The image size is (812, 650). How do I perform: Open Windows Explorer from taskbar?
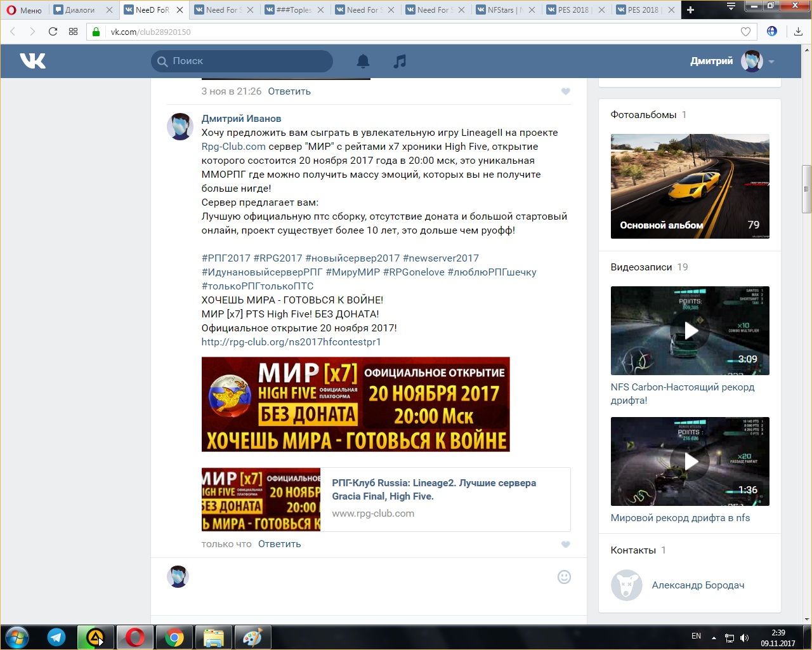(x=214, y=637)
